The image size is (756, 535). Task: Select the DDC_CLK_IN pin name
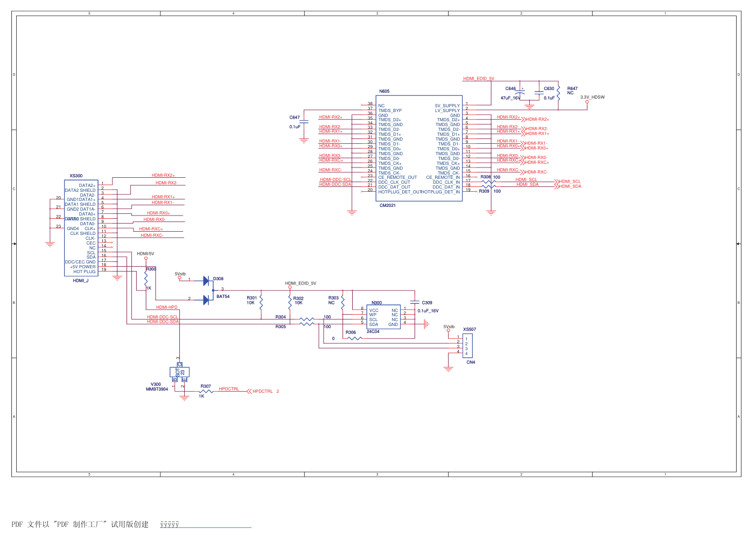(x=446, y=183)
